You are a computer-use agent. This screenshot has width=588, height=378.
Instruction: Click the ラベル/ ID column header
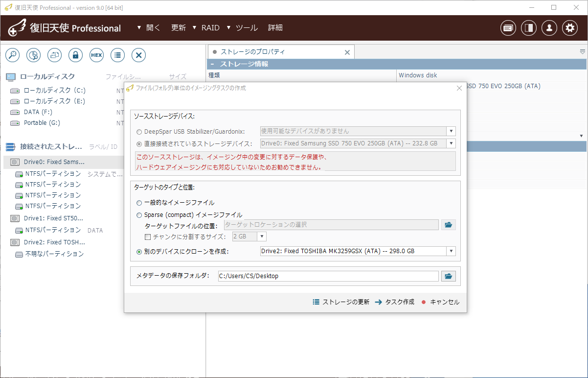coord(103,147)
